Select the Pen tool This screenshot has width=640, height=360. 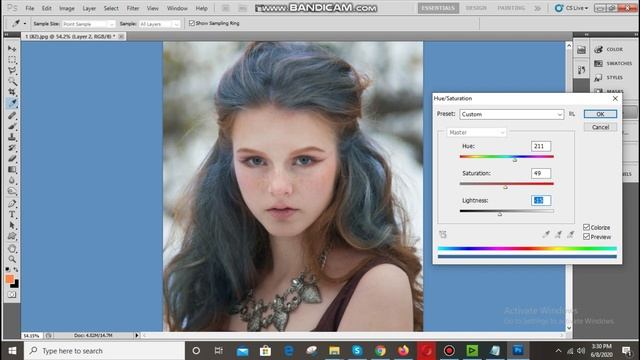pyautogui.click(x=12, y=204)
